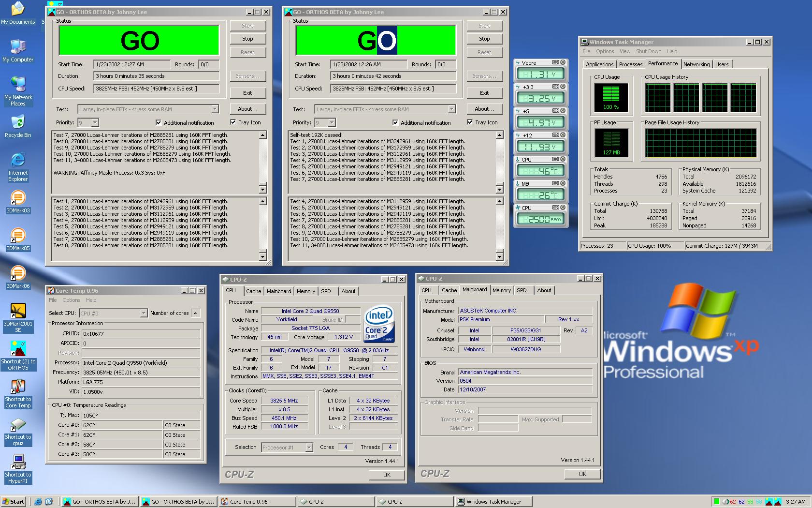Switch to Processes tab in Task Manager
The image size is (812, 508).
coord(631,64)
